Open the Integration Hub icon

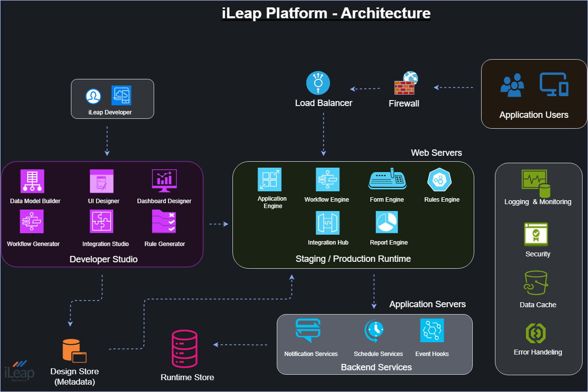coord(328,223)
